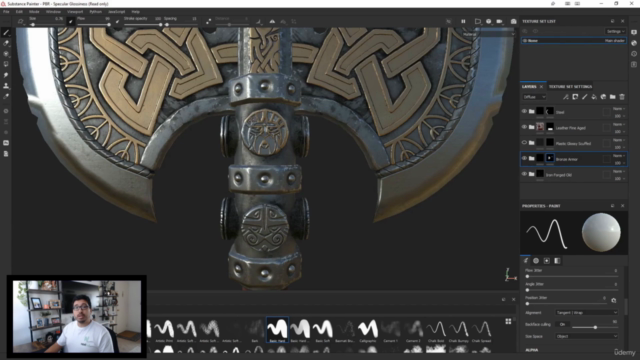Select the Eraser tool in left toolbar
640x360 pixels.
6,43
